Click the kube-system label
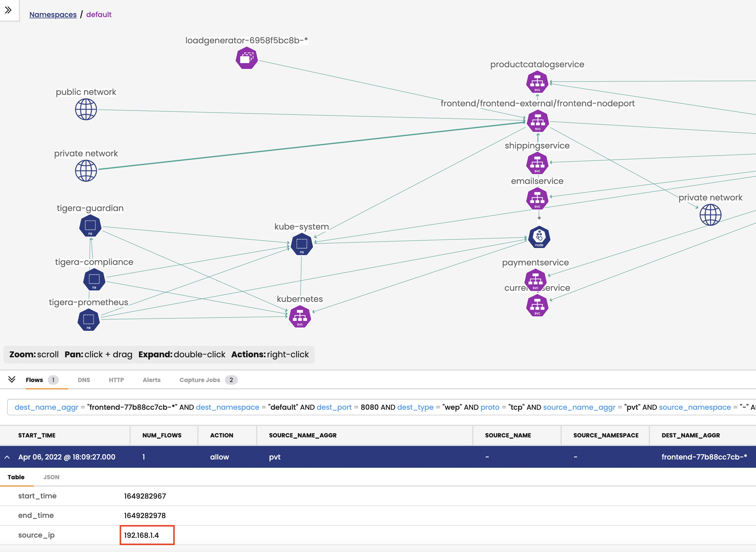The height and width of the screenshot is (552, 756). pyautogui.click(x=301, y=227)
